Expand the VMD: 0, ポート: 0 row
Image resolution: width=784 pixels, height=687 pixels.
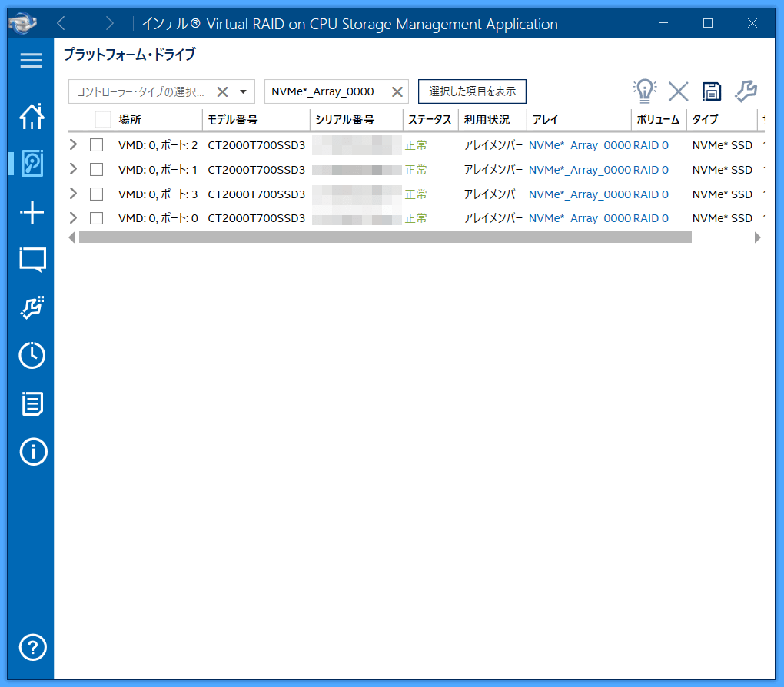pyautogui.click(x=74, y=217)
